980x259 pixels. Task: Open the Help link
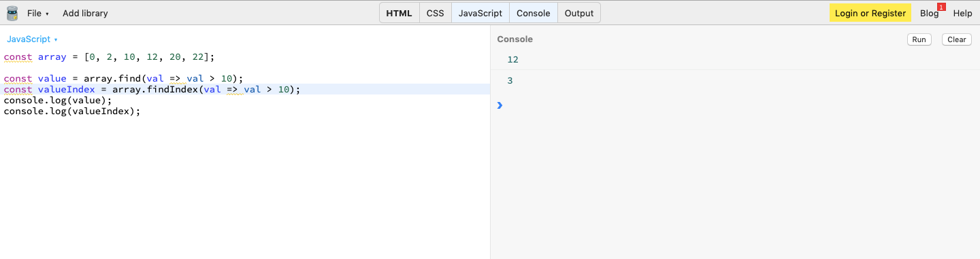tap(962, 13)
